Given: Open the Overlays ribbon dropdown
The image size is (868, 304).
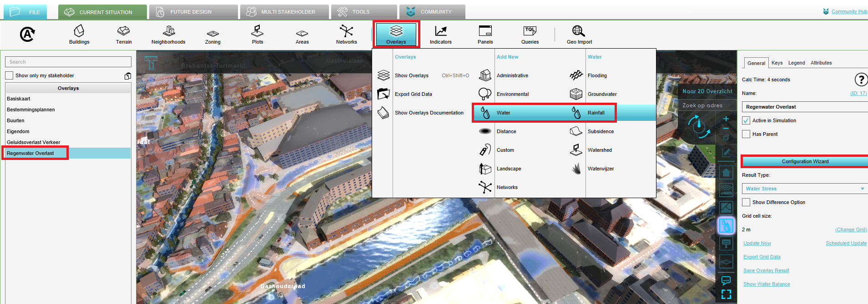Looking at the screenshot, I should (x=396, y=35).
